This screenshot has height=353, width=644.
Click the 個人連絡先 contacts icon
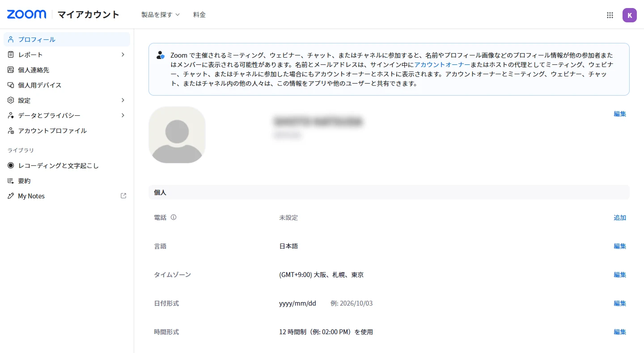(x=11, y=70)
